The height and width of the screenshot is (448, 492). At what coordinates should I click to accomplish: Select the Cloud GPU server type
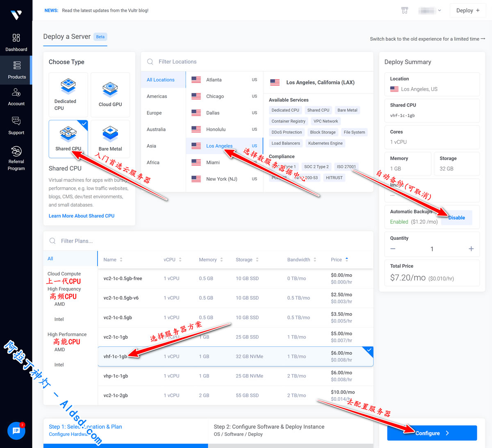110,95
